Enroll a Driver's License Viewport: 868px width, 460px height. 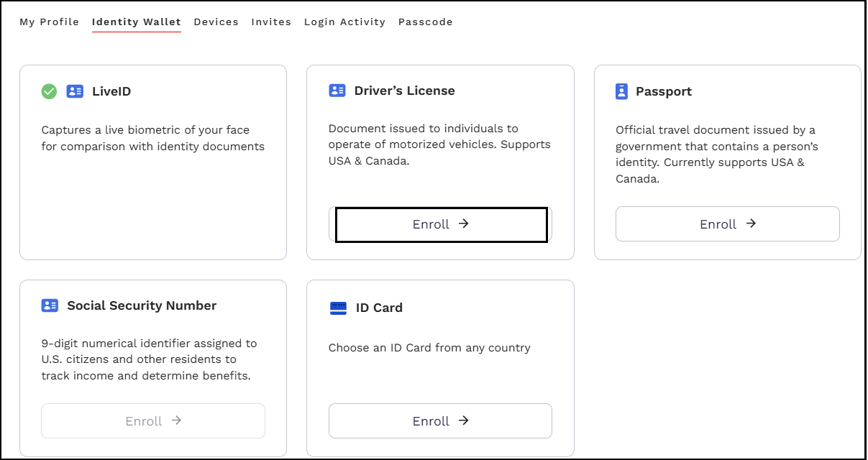(x=441, y=224)
